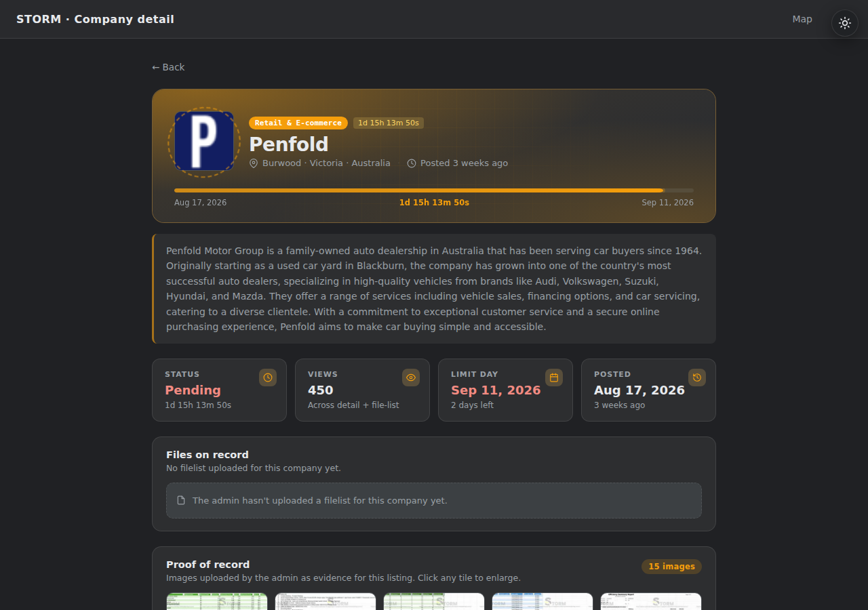Click the clock icon in Status card
This screenshot has height=610, width=868.
pos(268,378)
